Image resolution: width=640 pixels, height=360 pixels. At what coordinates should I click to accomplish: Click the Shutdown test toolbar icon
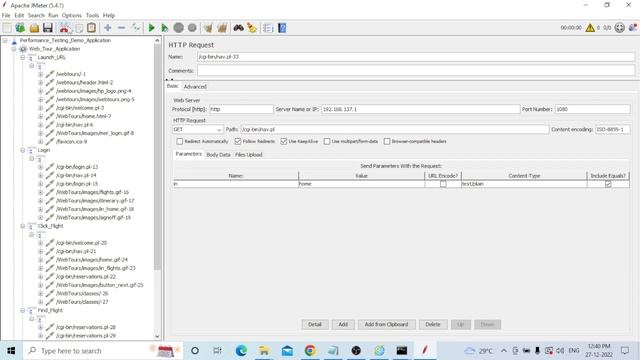click(x=192, y=28)
